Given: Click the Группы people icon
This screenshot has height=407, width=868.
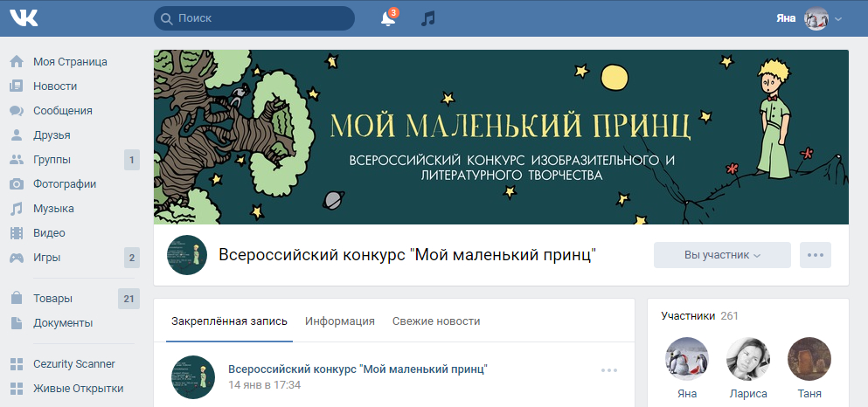Looking at the screenshot, I should (17, 160).
